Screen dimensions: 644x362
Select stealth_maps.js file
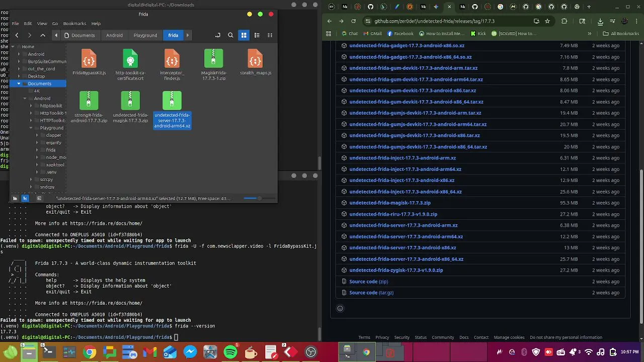coord(255,62)
